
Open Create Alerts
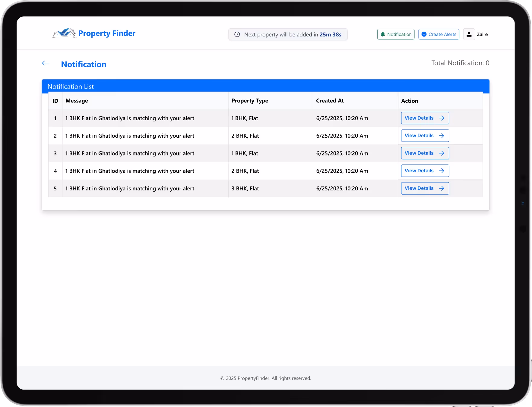[439, 34]
